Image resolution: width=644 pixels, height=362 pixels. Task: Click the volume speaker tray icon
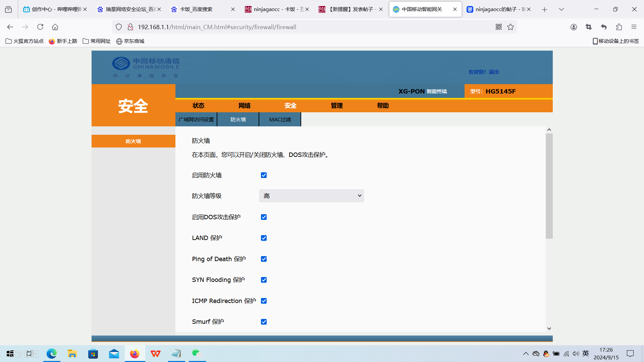[x=576, y=354]
